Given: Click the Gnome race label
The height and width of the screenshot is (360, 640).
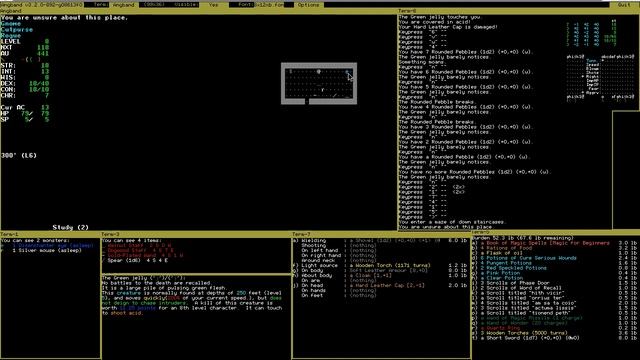Looking at the screenshot, I should point(11,24).
